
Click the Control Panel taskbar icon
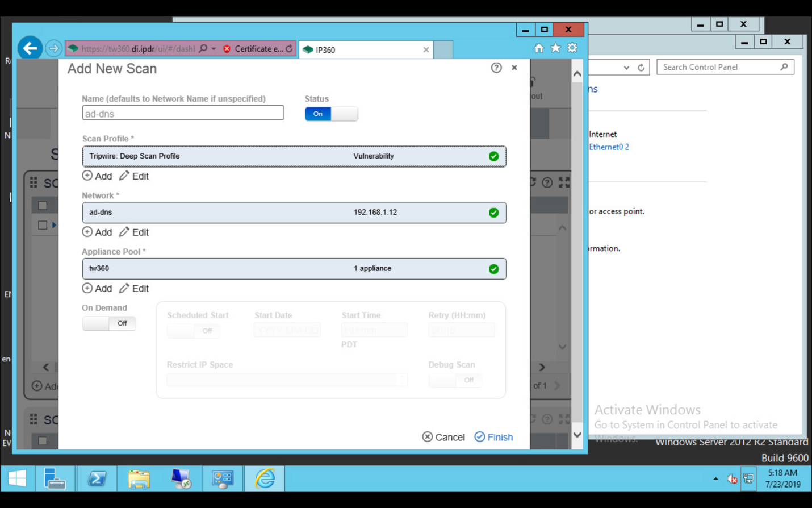coord(223,478)
